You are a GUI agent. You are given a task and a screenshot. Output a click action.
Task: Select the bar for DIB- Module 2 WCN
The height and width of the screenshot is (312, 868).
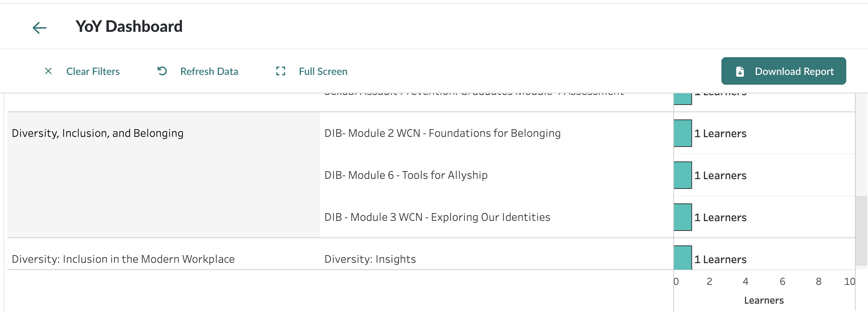[682, 133]
